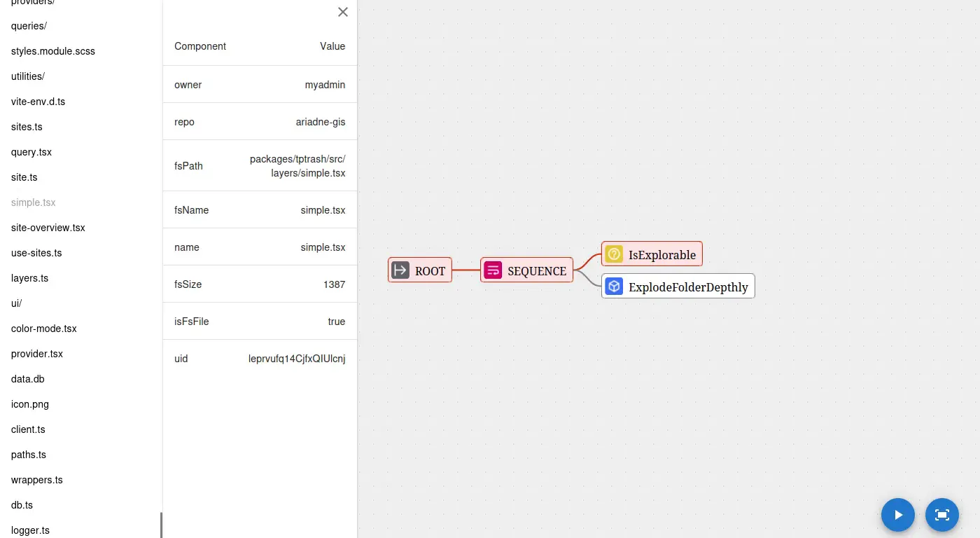
Task: Select the icon.png file
Action: pyautogui.click(x=30, y=404)
